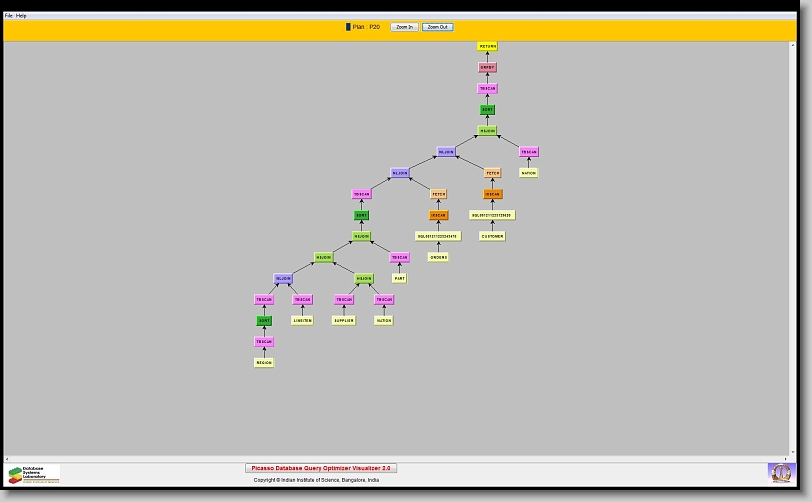Image resolution: width=812 pixels, height=502 pixels.
Task: Click the Zoom Out button
Action: pyautogui.click(x=437, y=27)
